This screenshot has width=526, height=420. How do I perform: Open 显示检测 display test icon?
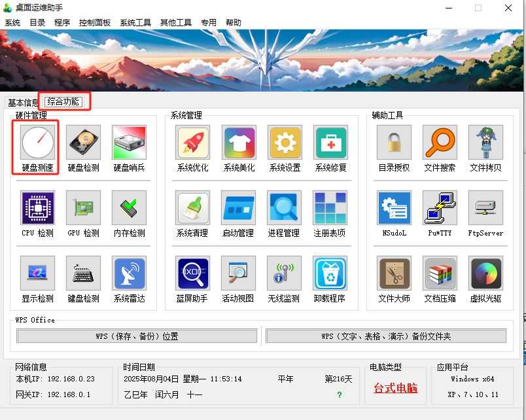click(37, 273)
